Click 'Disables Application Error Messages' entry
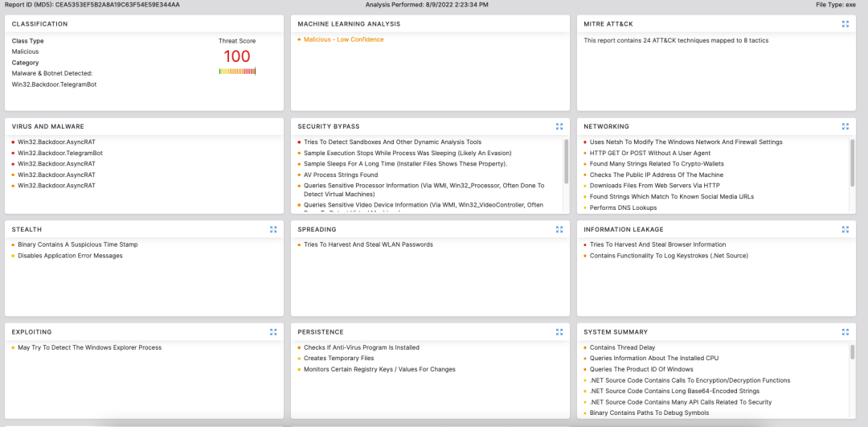Screen dimensions: 868x427 pos(70,256)
